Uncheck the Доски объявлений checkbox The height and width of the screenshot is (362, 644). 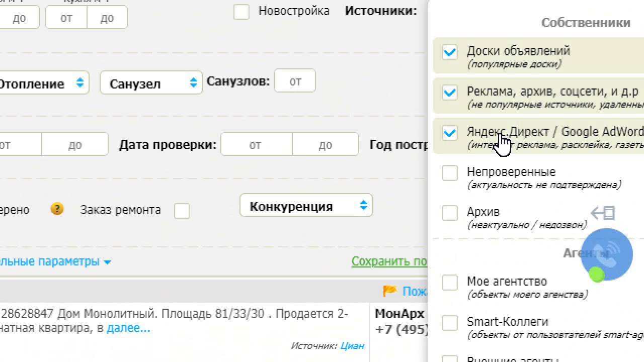[x=449, y=52]
